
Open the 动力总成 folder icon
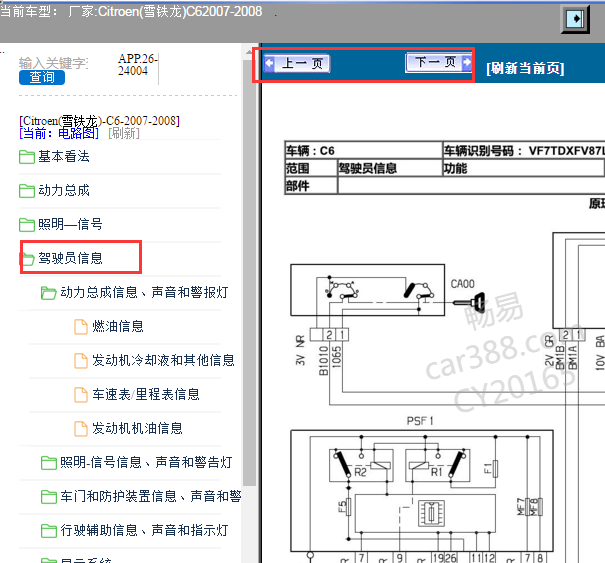27,191
